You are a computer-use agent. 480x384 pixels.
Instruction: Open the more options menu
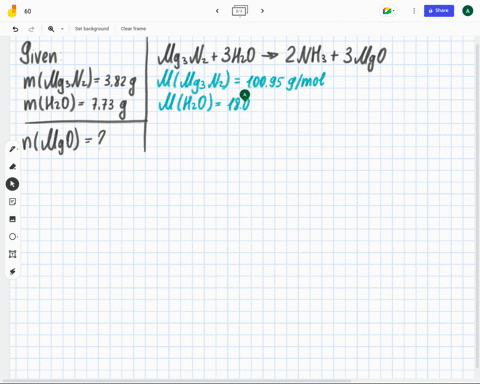pos(414,11)
